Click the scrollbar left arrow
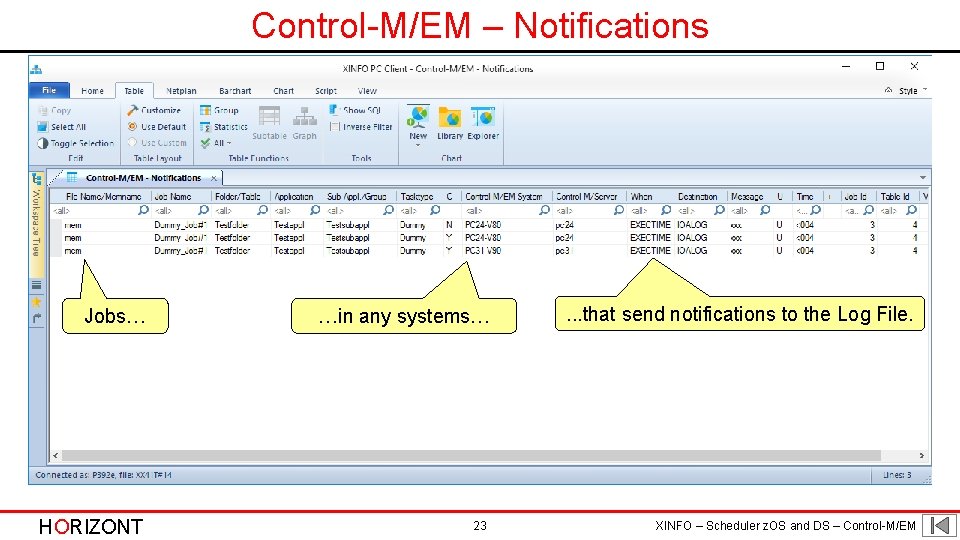The width and height of the screenshot is (960, 540). (x=56, y=456)
